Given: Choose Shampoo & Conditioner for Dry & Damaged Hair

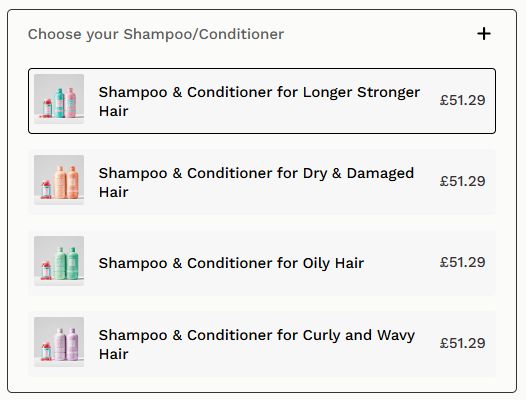Looking at the screenshot, I should coord(262,182).
